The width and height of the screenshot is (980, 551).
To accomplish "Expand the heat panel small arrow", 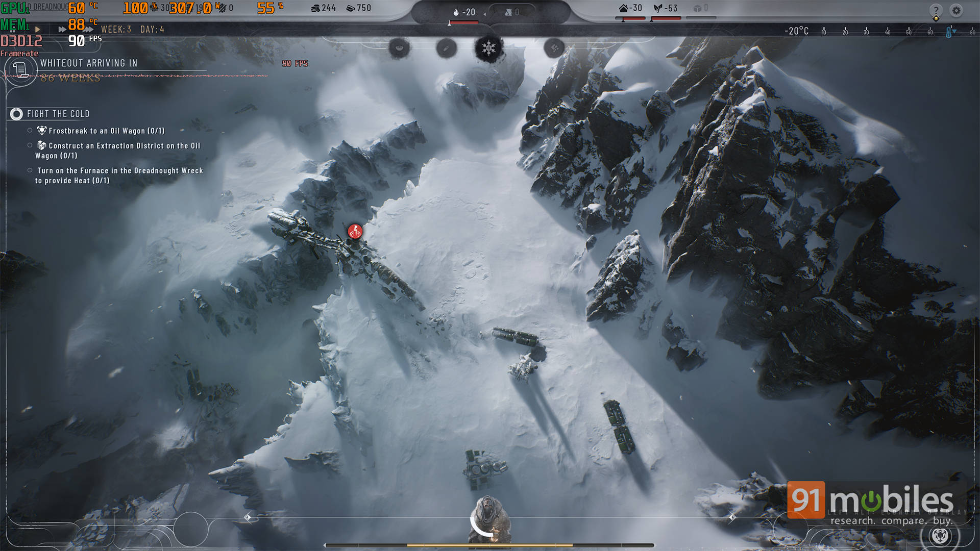I will tap(484, 14).
